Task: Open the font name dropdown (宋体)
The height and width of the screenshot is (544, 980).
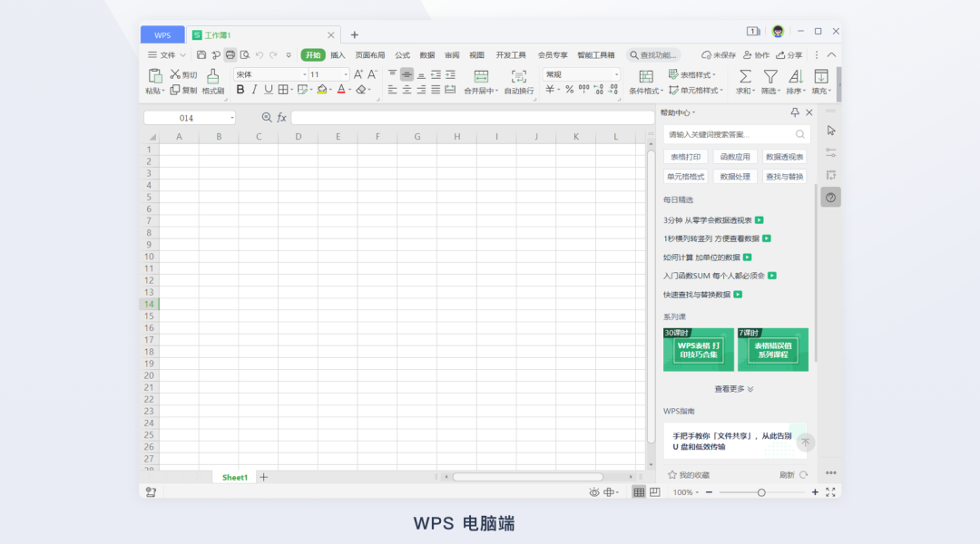Action: coord(303,74)
